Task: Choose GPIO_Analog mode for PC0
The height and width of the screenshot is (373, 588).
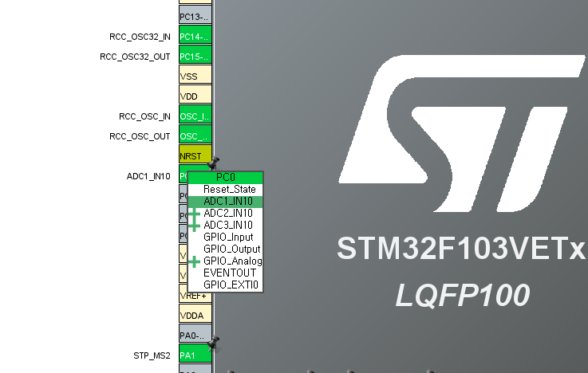Action: pyautogui.click(x=232, y=261)
